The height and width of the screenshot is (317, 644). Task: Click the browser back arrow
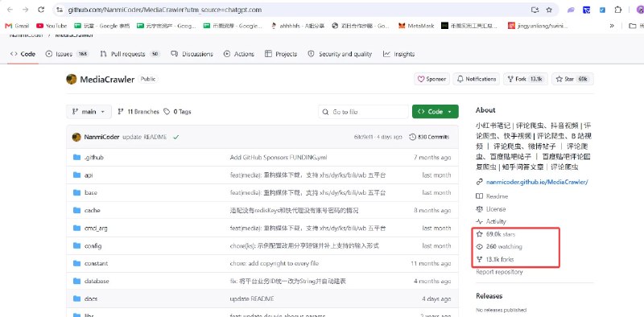[10, 10]
